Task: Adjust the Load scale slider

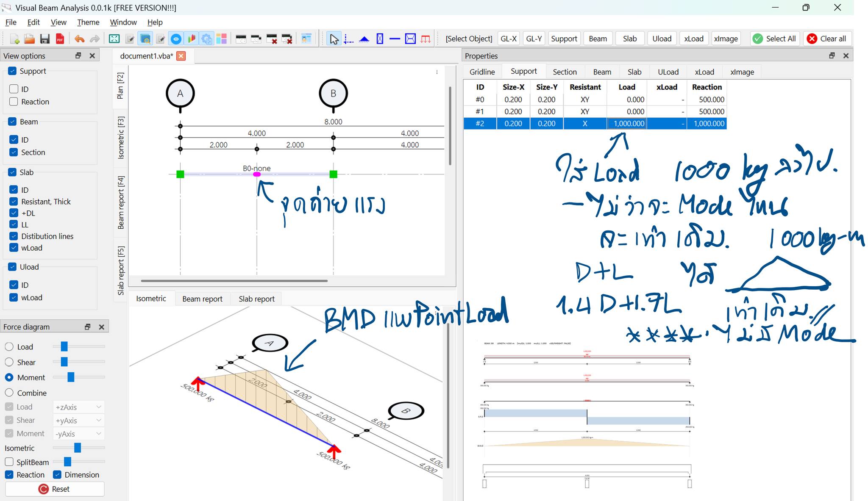Action: (64, 346)
